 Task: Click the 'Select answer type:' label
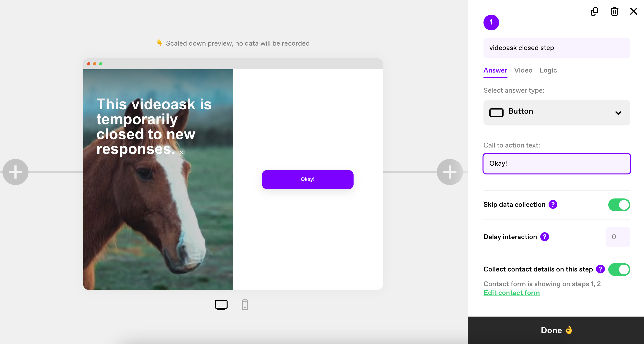[514, 90]
